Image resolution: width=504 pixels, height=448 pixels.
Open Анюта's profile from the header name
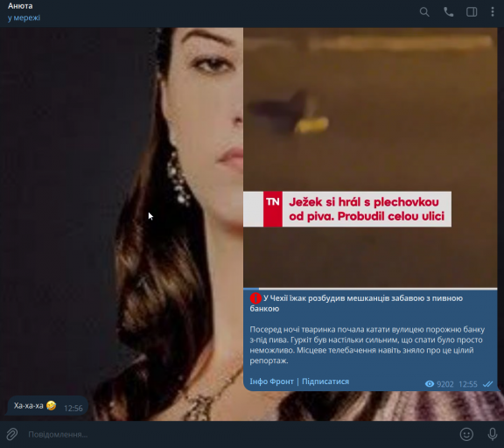click(x=20, y=6)
